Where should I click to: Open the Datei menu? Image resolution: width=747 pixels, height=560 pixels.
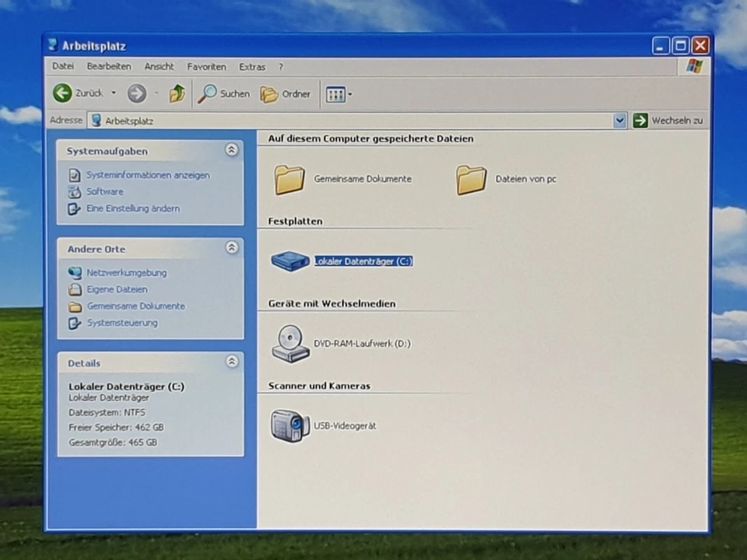63,67
